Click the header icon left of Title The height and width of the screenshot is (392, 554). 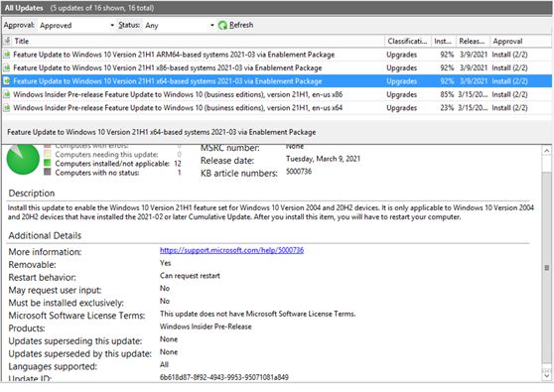pyautogui.click(x=7, y=41)
